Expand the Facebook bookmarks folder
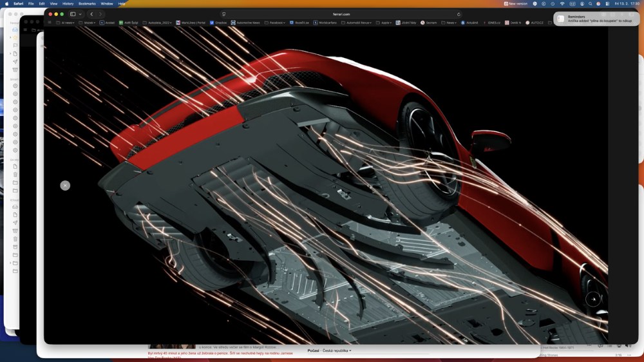This screenshot has width=644, height=362. (x=277, y=23)
